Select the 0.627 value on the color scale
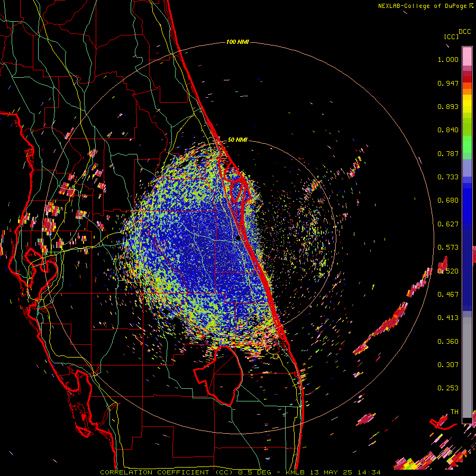The height and width of the screenshot is (476, 476). [448, 224]
